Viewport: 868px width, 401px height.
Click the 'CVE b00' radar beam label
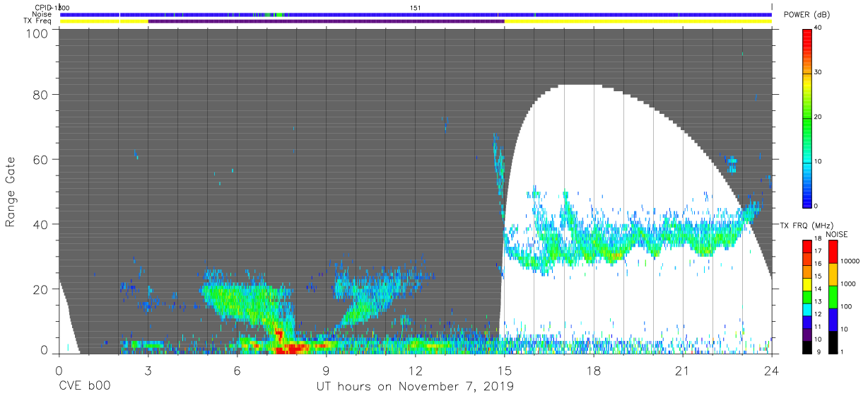tap(84, 387)
